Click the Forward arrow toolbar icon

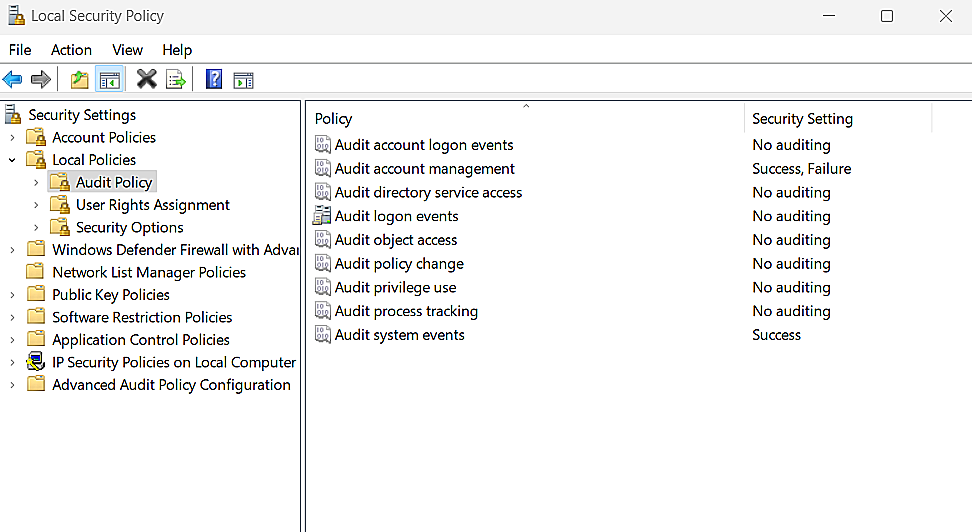pyautogui.click(x=41, y=79)
